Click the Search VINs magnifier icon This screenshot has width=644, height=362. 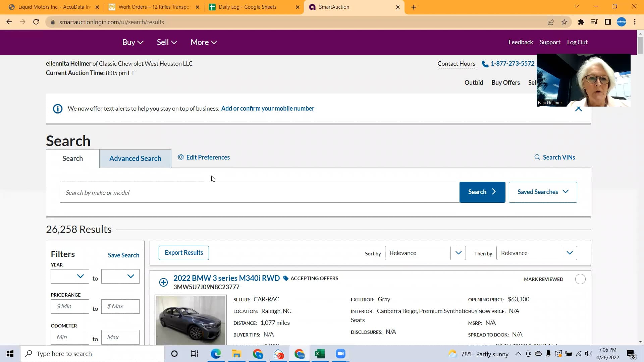[537, 157]
